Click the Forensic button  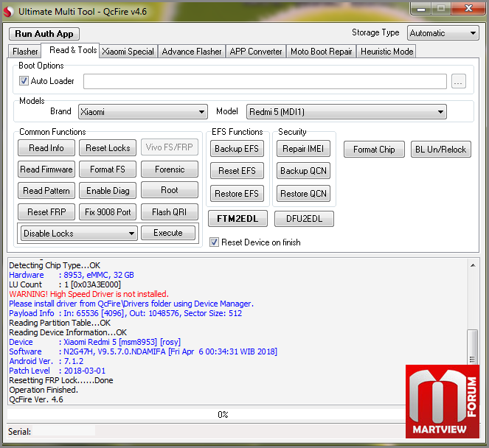[170, 169]
